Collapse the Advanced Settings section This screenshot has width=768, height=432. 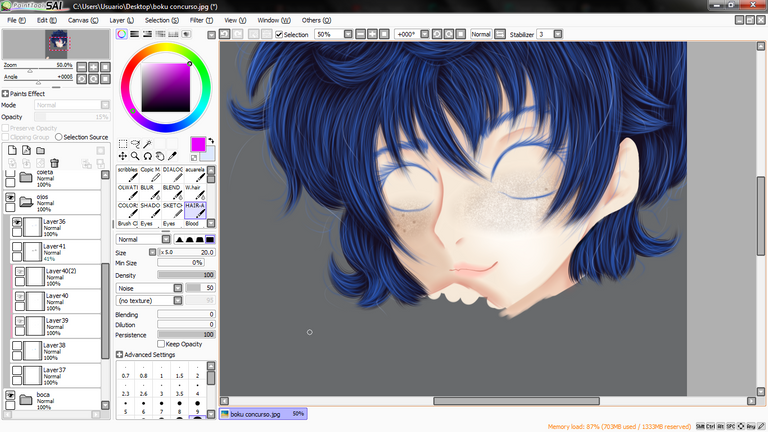120,355
